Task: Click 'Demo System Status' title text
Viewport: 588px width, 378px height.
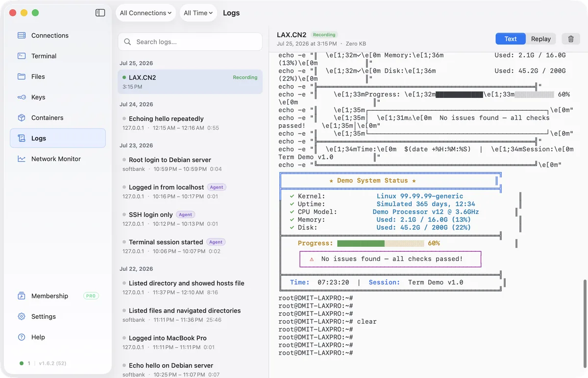Action: (372, 181)
